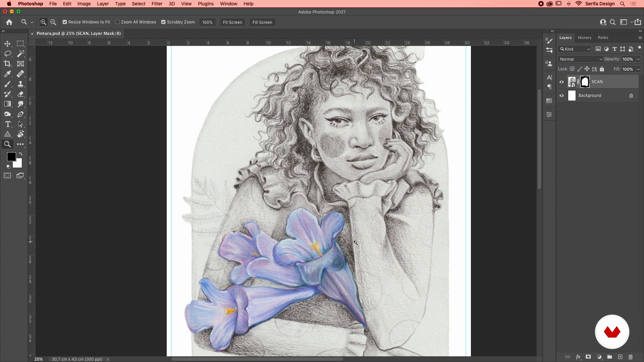Select the Clone Stamp tool
Image resolution: width=644 pixels, height=362 pixels.
click(20, 84)
